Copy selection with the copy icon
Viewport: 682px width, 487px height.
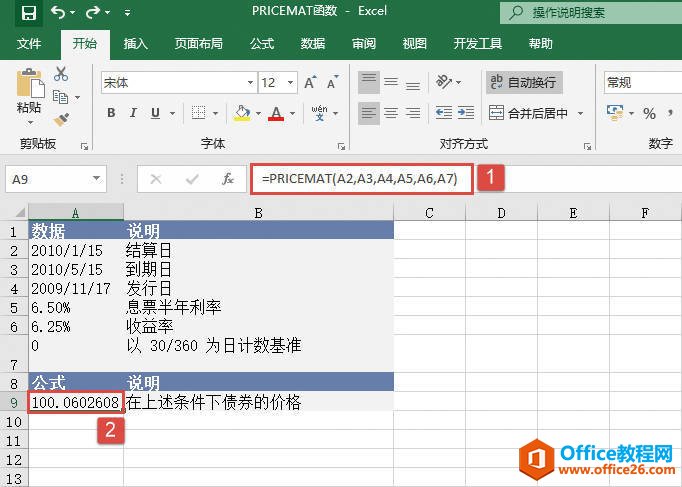coord(60,97)
